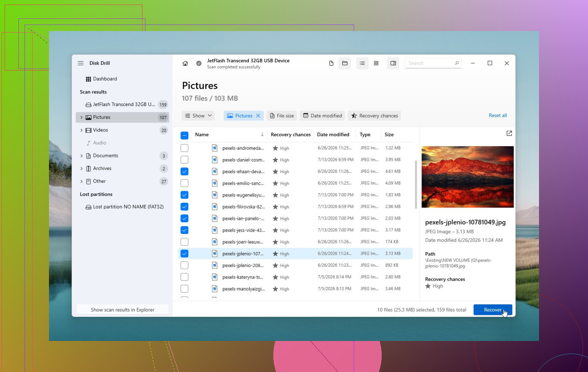Switch to file view icon in toolbar
The width and height of the screenshot is (588, 372).
tap(332, 63)
